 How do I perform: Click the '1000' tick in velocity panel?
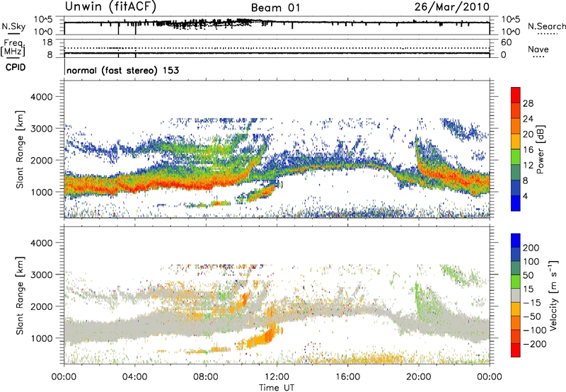pos(41,338)
